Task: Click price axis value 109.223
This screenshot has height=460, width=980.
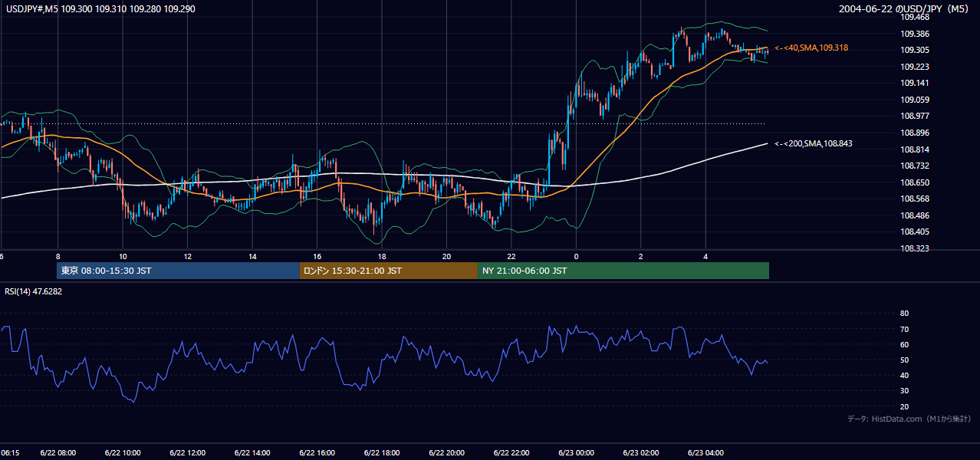Action: [915, 67]
